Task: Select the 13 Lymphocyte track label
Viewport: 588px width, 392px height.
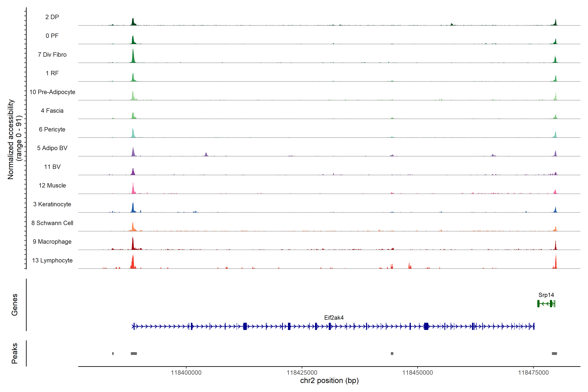Action: pyautogui.click(x=52, y=260)
